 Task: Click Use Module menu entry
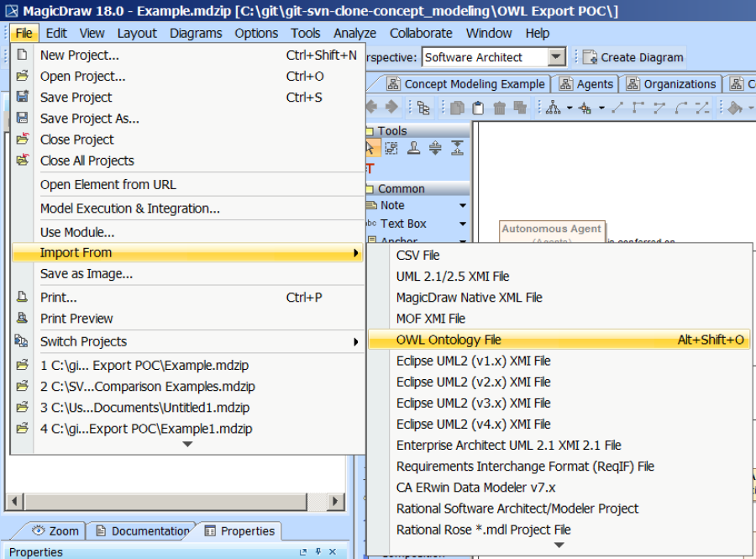pyautogui.click(x=187, y=233)
